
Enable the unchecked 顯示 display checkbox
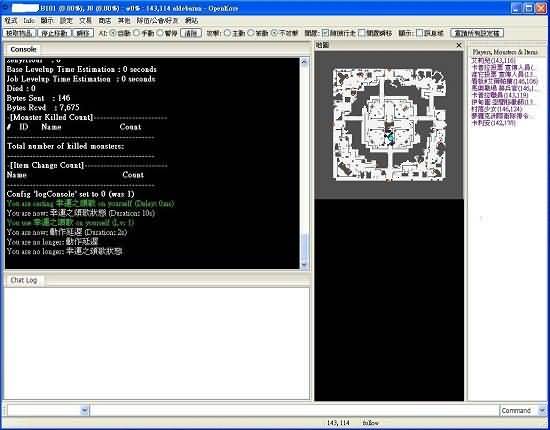click(420, 33)
